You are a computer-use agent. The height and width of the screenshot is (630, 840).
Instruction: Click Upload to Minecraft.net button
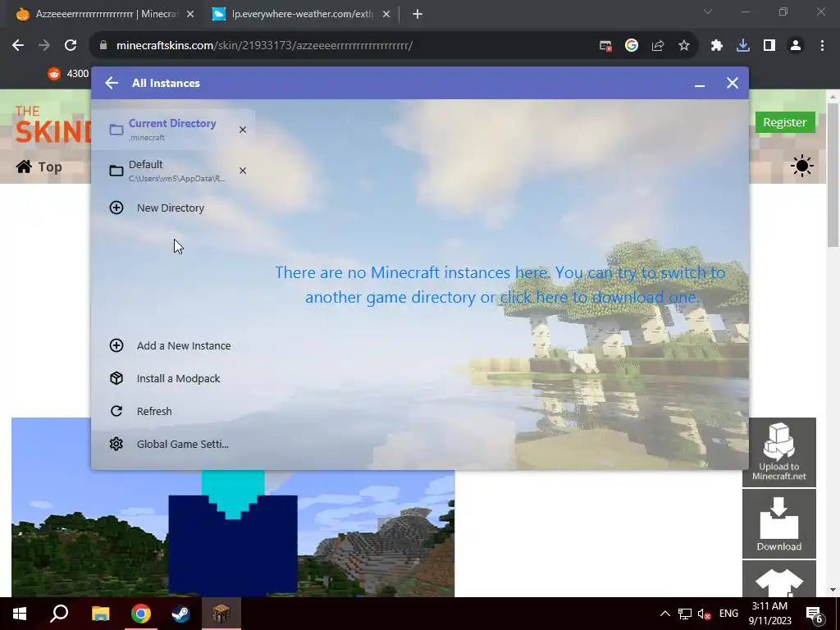click(779, 452)
